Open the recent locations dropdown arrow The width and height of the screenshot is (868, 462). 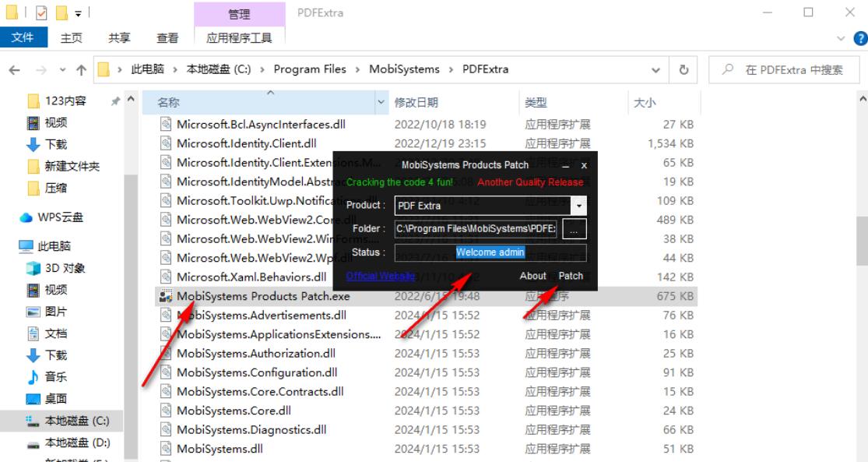click(62, 70)
